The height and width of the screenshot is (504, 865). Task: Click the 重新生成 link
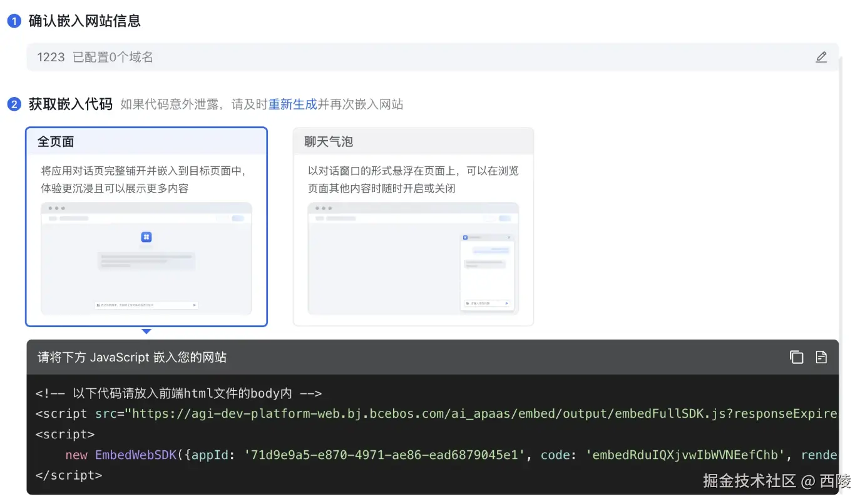point(292,104)
